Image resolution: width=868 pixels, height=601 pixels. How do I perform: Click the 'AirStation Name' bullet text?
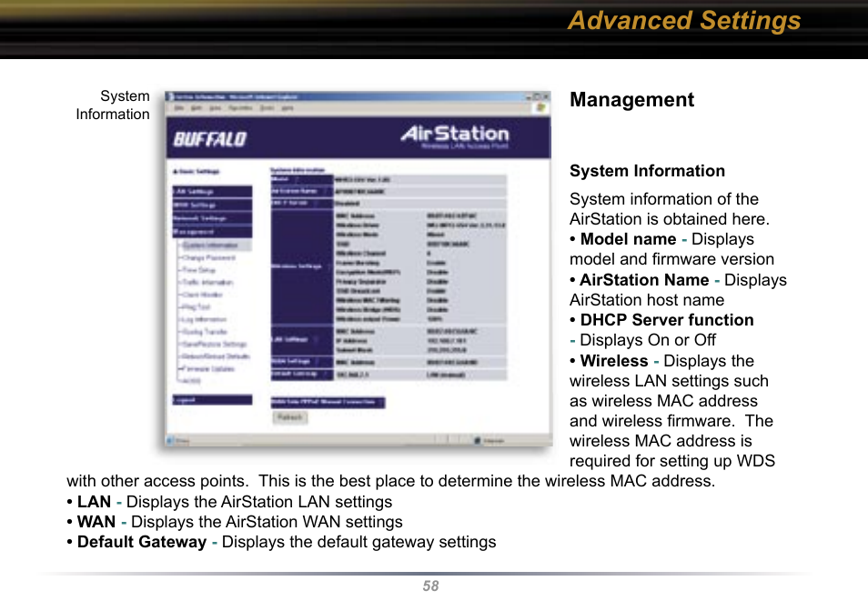click(644, 280)
